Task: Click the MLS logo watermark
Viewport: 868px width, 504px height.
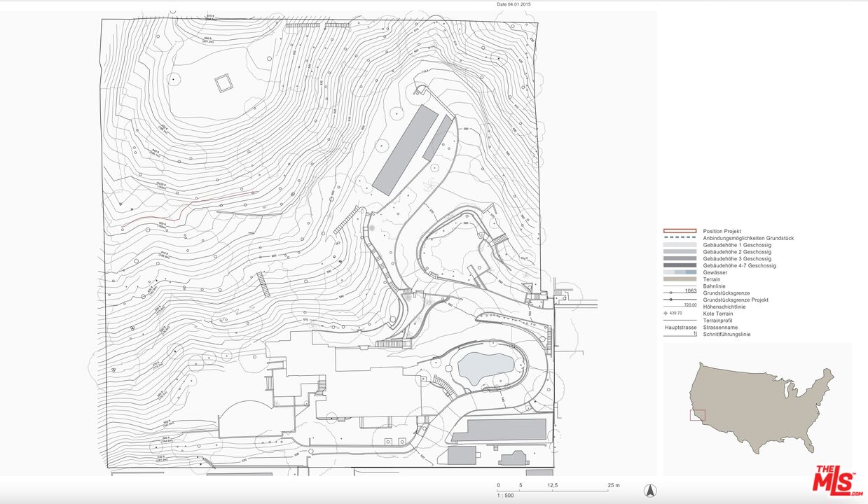Action: tap(837, 482)
